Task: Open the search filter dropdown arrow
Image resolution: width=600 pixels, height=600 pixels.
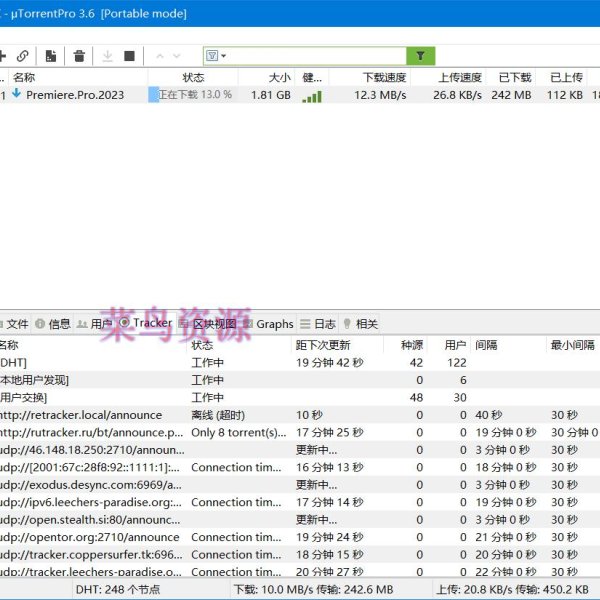Action: [x=223, y=56]
